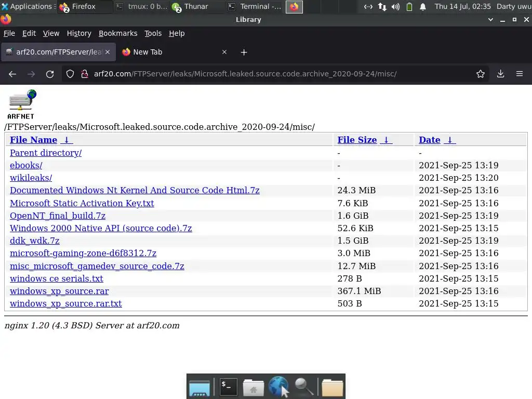Close the New Tab tab

tap(224, 52)
